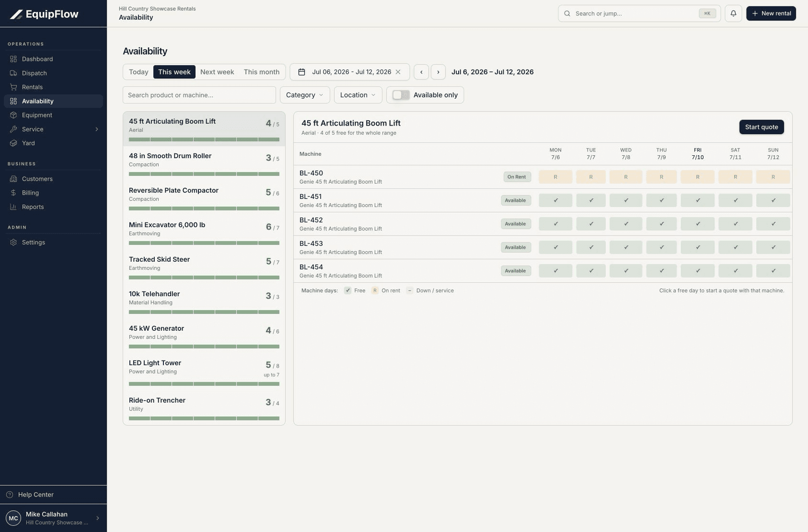Open Rentals cart icon in sidebar
This screenshot has width=808, height=532.
pos(13,87)
